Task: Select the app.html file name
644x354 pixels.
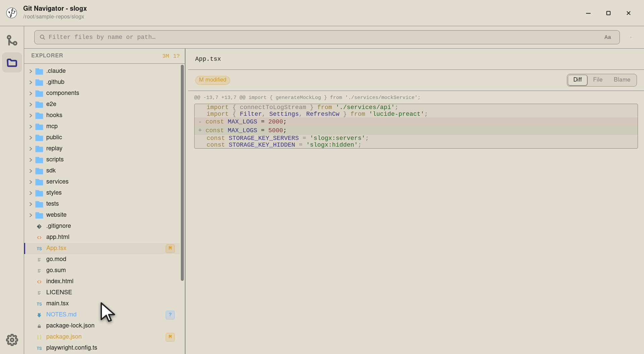Action: point(58,237)
